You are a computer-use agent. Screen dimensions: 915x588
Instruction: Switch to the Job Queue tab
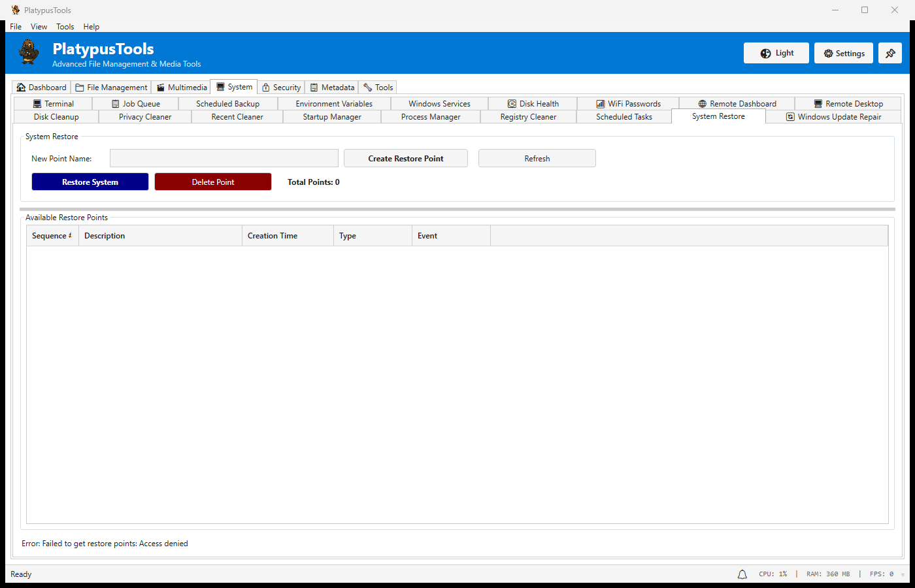coord(135,104)
